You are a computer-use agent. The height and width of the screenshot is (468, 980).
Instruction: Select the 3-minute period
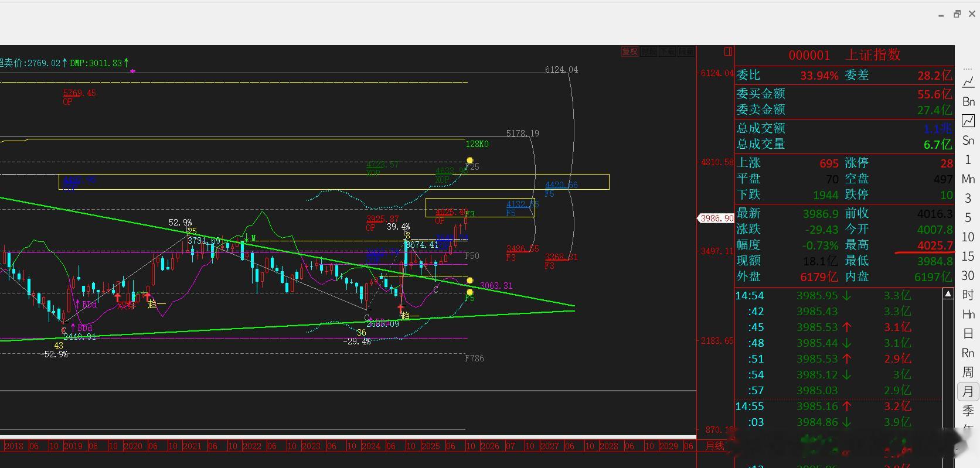tap(968, 199)
